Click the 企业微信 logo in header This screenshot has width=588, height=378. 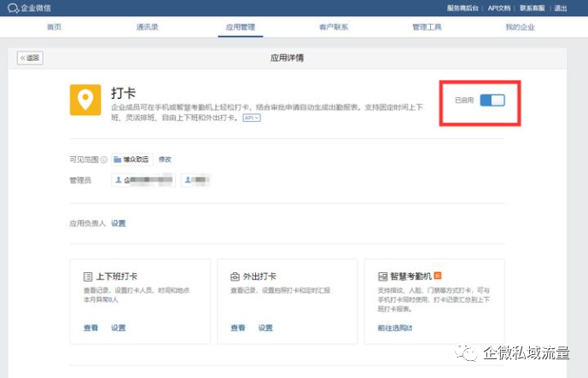(26, 8)
